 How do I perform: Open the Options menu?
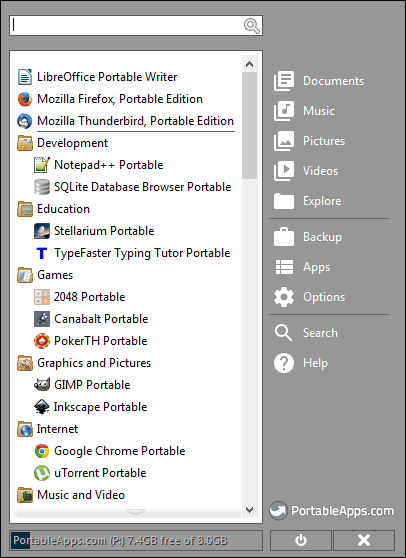click(x=310, y=297)
